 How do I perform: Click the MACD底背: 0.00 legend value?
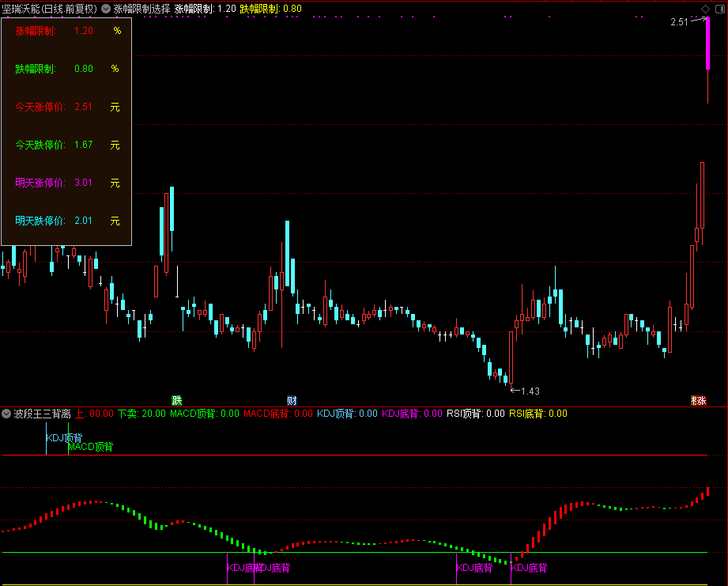coord(278,414)
